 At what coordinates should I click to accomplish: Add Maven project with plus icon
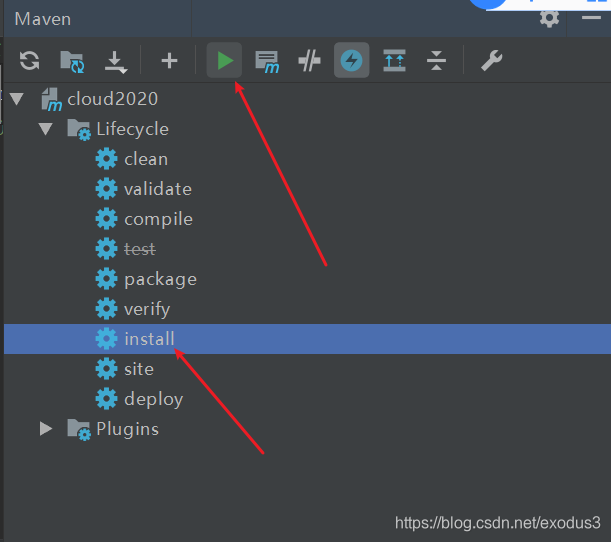point(169,61)
